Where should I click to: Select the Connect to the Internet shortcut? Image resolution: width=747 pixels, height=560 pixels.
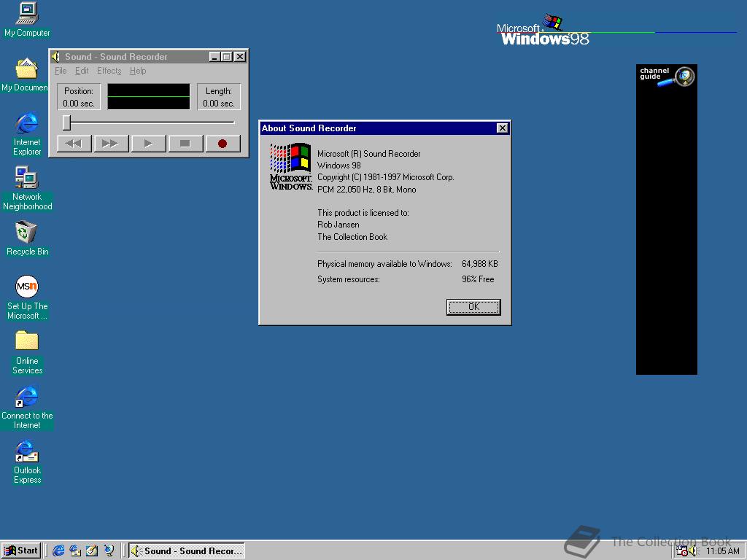point(27,408)
